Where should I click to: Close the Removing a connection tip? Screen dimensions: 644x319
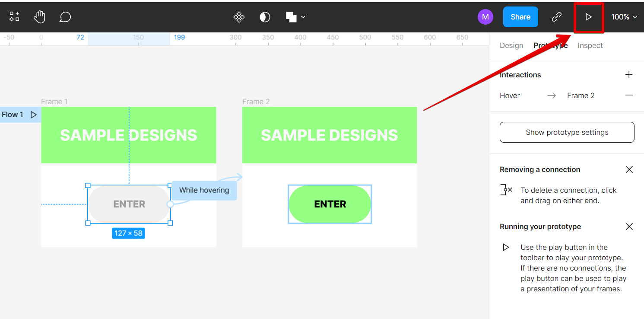pos(629,169)
